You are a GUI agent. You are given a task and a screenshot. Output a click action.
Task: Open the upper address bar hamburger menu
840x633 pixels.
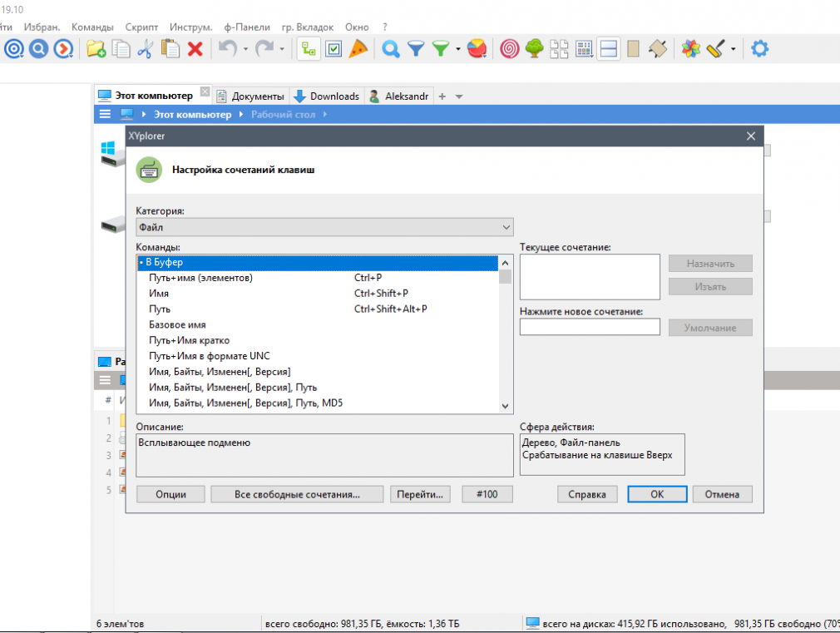click(x=105, y=114)
